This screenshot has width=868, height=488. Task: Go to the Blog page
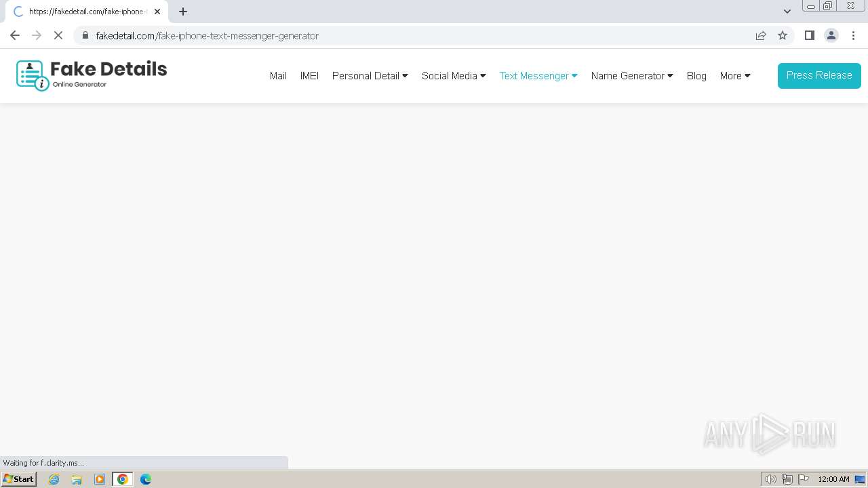[696, 76]
